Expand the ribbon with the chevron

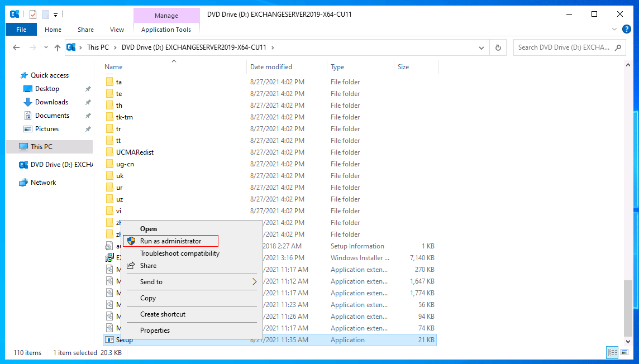614,30
